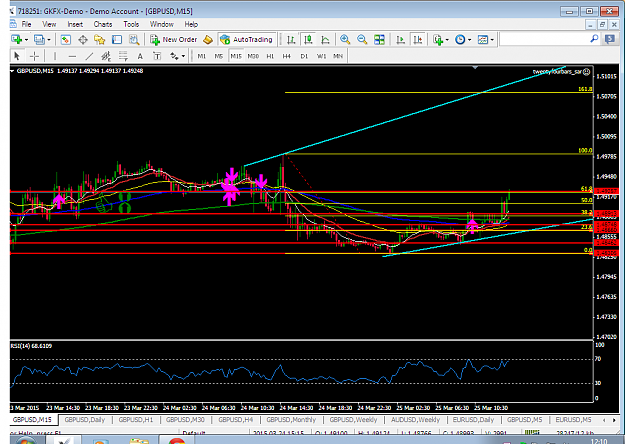Switch to the GBPUSD,H1 chart tab
This screenshot has width=625, height=444.
(x=136, y=420)
